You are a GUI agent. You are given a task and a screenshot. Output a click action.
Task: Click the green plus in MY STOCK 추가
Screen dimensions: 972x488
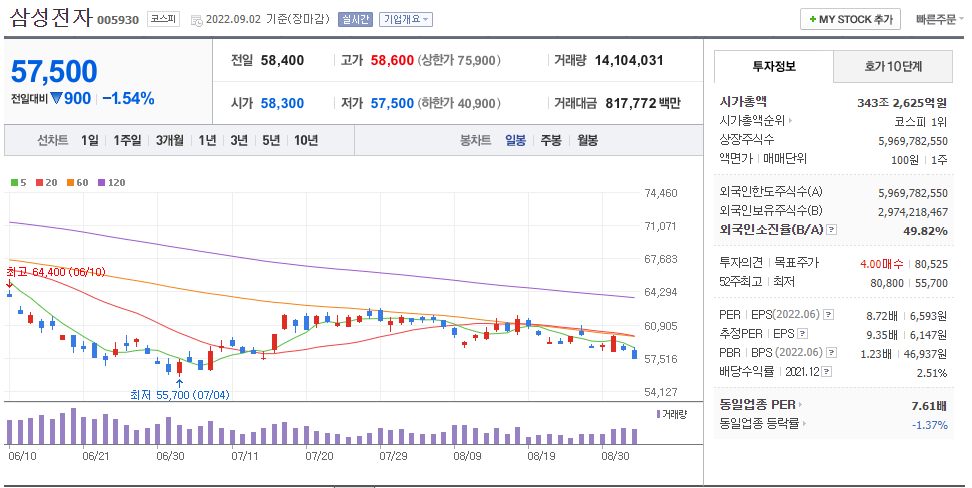[x=812, y=20]
